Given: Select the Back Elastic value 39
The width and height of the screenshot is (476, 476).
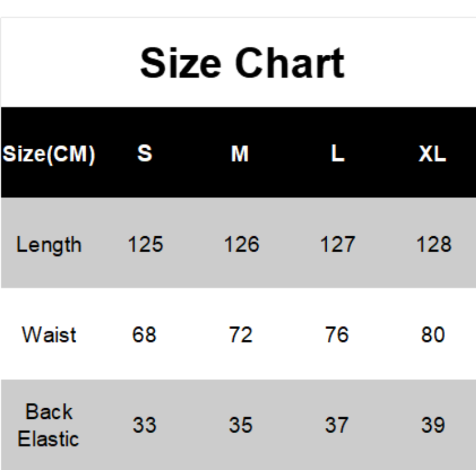Looking at the screenshot, I should (433, 425).
